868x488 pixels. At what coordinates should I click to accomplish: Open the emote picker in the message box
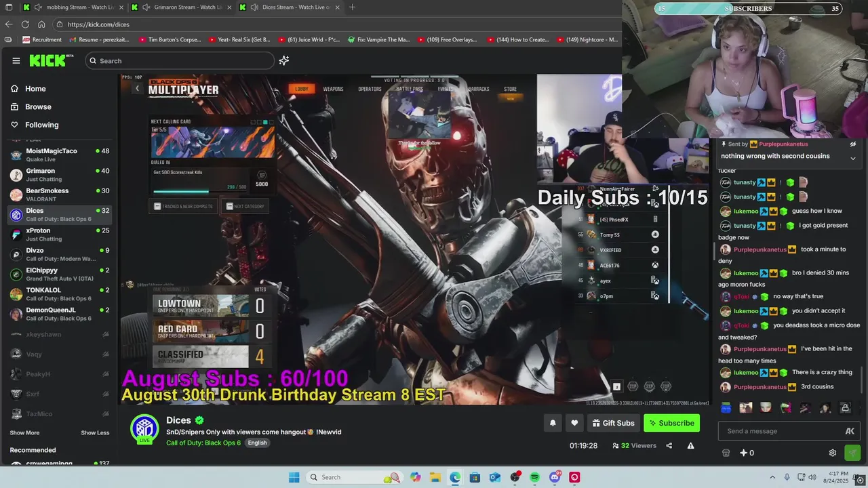pos(850,431)
